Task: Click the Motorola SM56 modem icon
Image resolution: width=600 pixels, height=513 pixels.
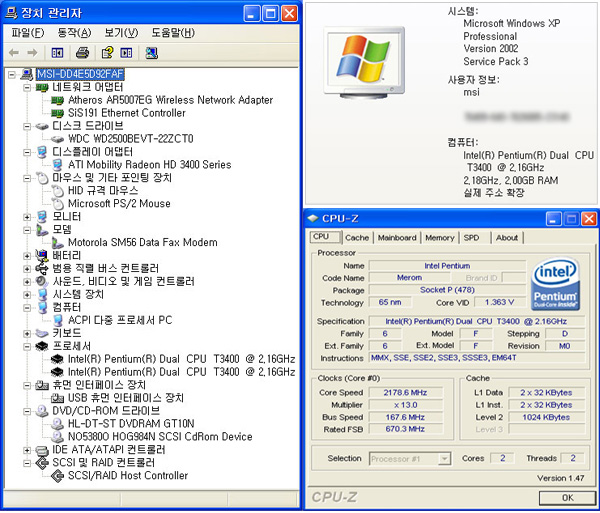Action: [57, 243]
